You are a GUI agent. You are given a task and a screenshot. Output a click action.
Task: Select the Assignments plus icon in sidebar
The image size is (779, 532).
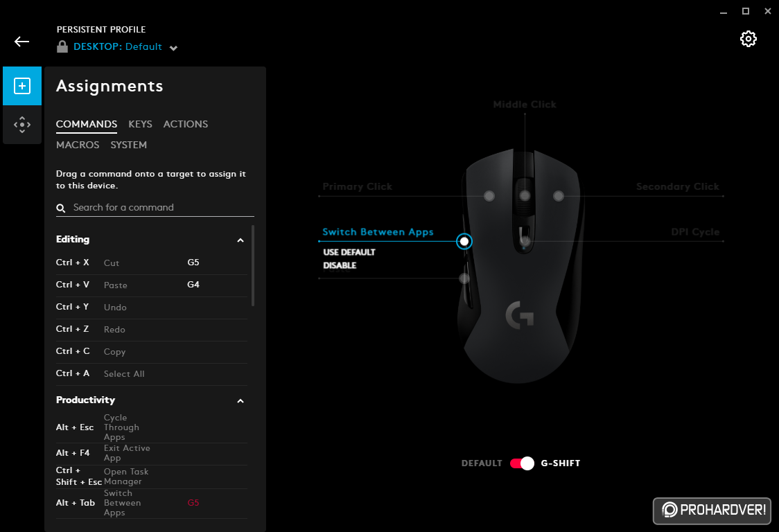(22, 86)
